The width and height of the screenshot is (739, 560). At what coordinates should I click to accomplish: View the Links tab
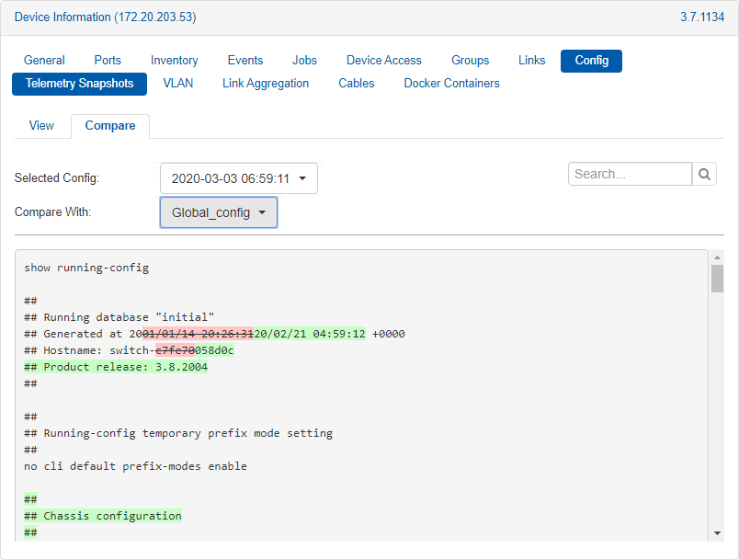click(531, 61)
